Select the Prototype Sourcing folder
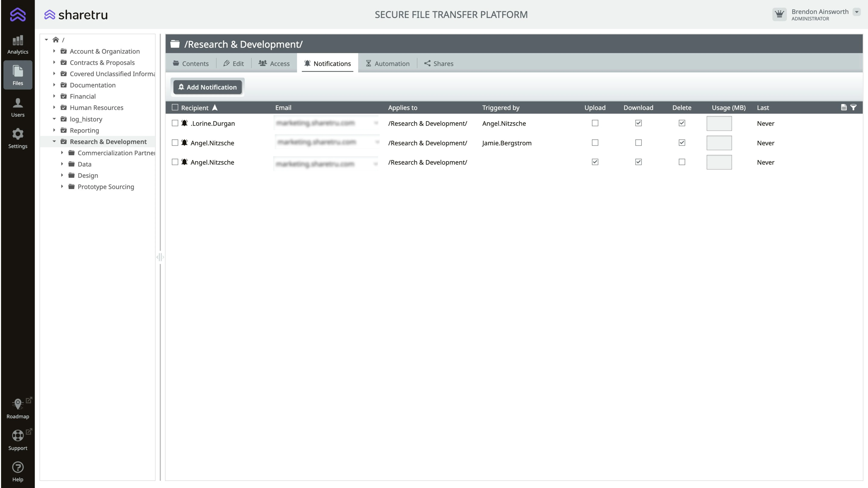868x488 pixels. tap(106, 187)
